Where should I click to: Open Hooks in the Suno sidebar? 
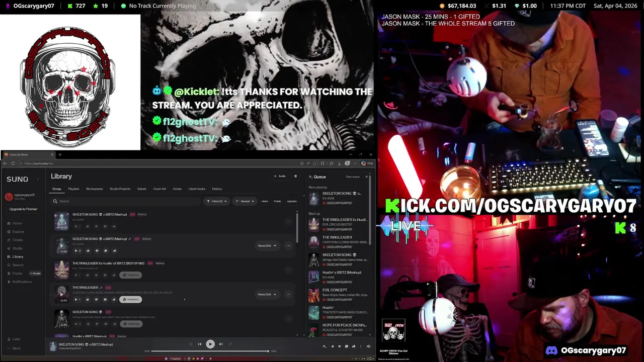pos(15,274)
